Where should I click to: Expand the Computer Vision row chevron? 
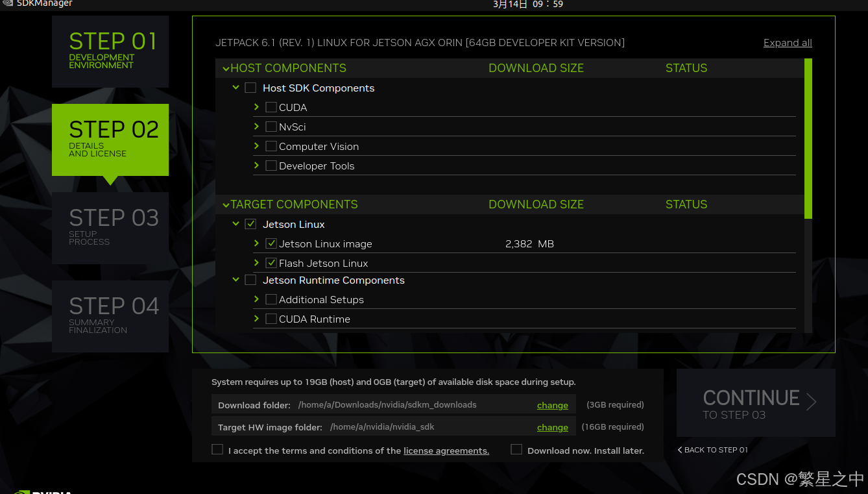(257, 146)
